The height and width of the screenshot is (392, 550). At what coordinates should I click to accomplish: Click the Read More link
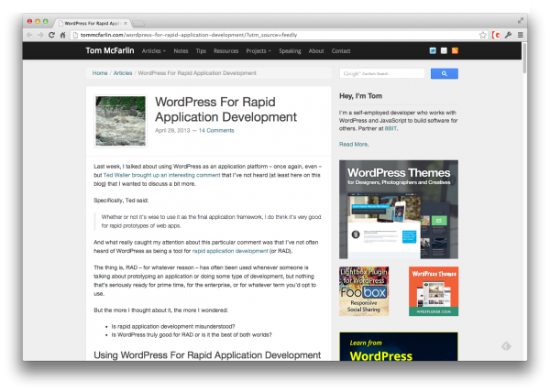[354, 144]
